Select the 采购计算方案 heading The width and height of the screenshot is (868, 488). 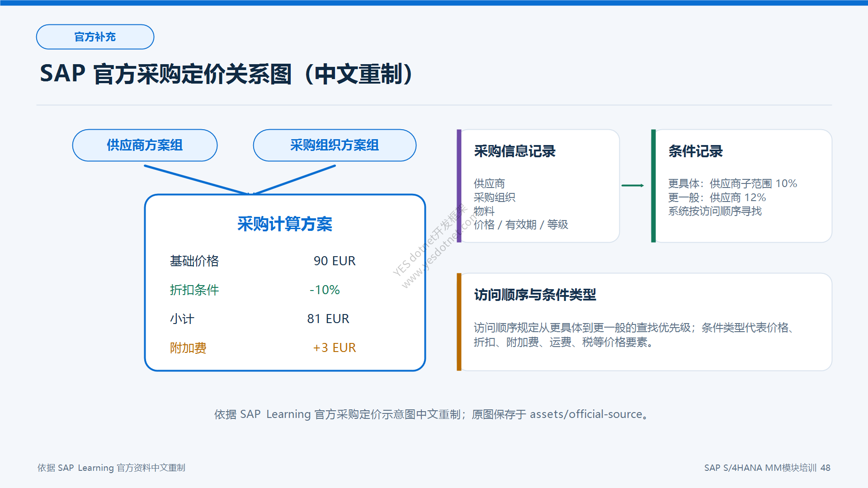click(x=285, y=224)
